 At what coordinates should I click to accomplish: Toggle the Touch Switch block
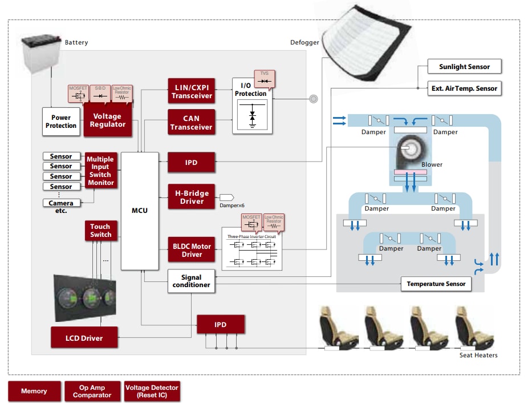[100, 231]
